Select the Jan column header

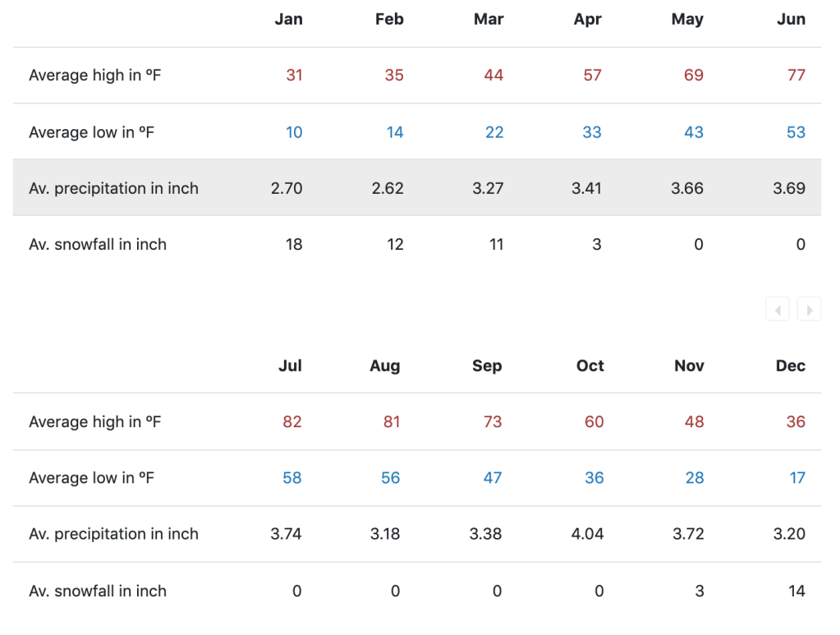pos(288,20)
